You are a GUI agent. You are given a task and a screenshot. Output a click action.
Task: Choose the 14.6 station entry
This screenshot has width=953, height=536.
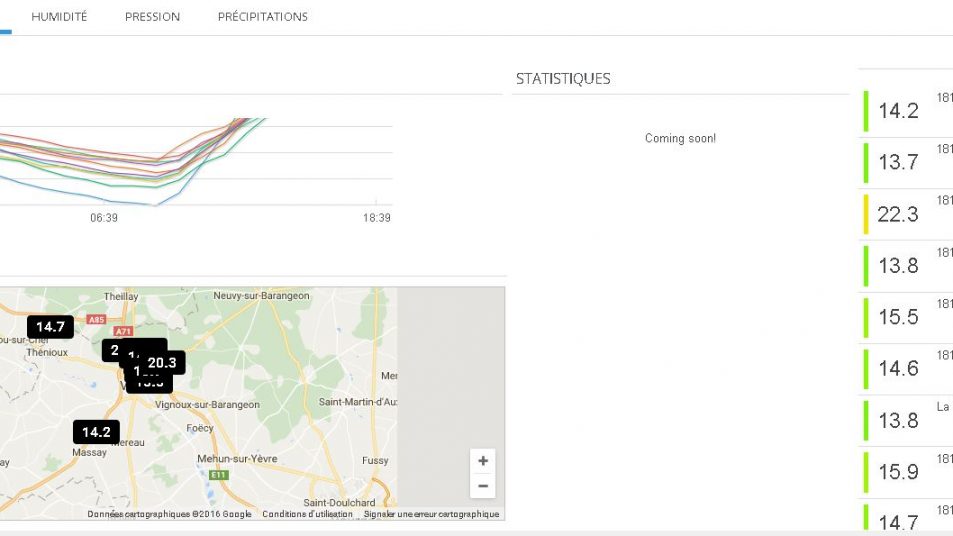tap(897, 369)
